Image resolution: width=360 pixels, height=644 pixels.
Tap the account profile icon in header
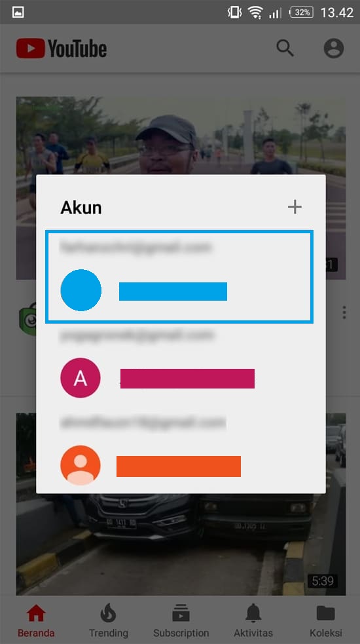[334, 48]
